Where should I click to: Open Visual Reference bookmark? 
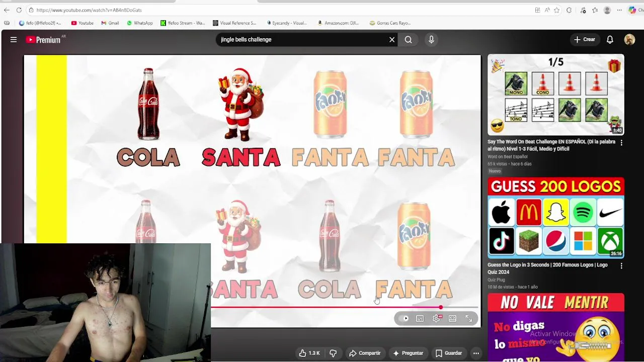point(234,23)
